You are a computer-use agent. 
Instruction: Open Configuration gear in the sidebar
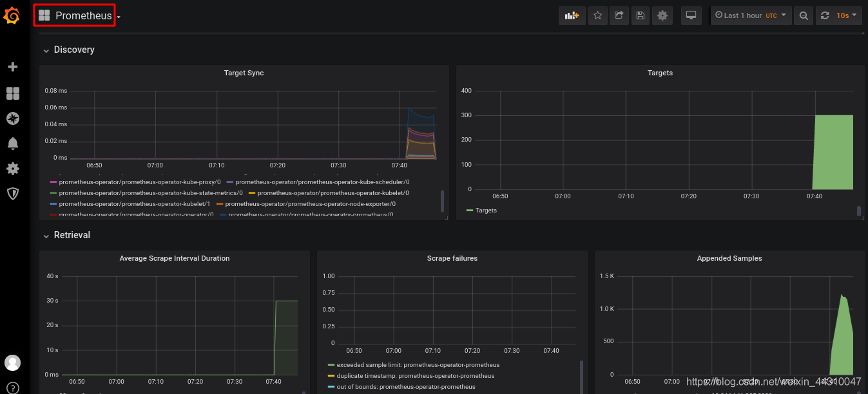coord(12,169)
